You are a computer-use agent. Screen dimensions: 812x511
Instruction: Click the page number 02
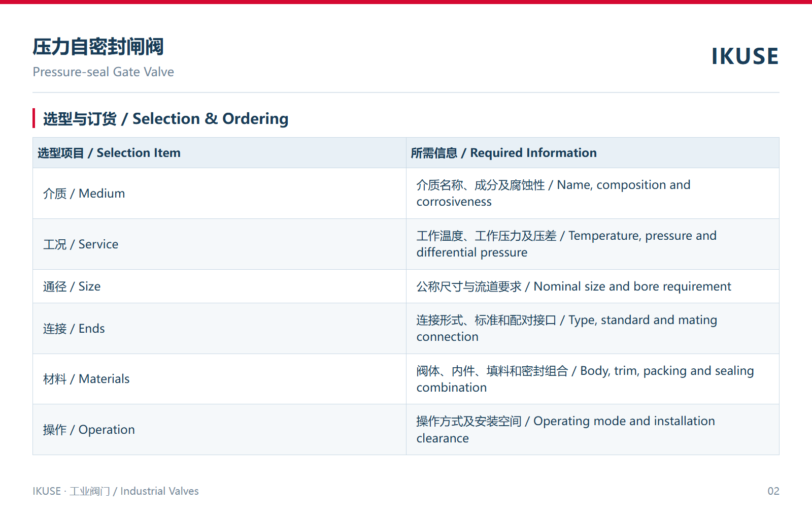[x=773, y=491]
